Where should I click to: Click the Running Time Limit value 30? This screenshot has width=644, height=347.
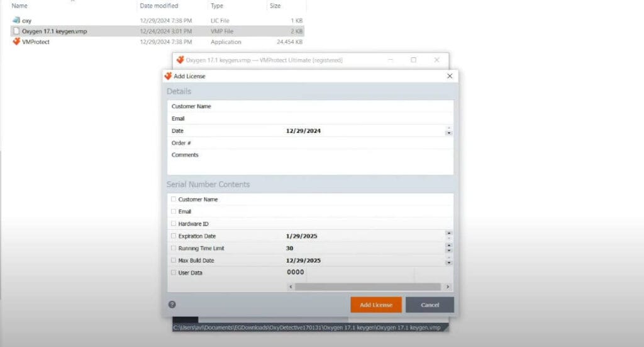[289, 248]
